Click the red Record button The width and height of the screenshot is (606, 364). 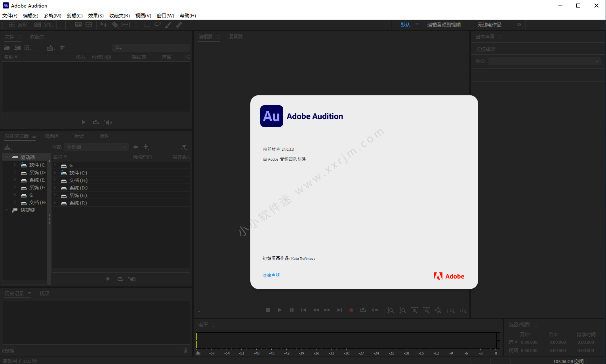(351, 310)
